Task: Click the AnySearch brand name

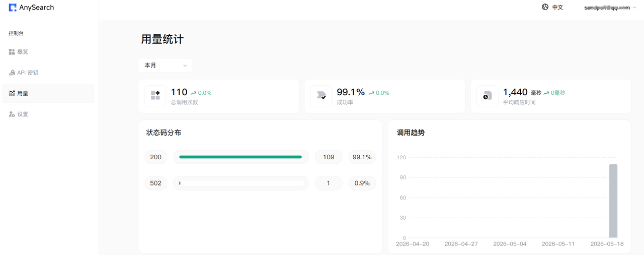Action: (37, 8)
